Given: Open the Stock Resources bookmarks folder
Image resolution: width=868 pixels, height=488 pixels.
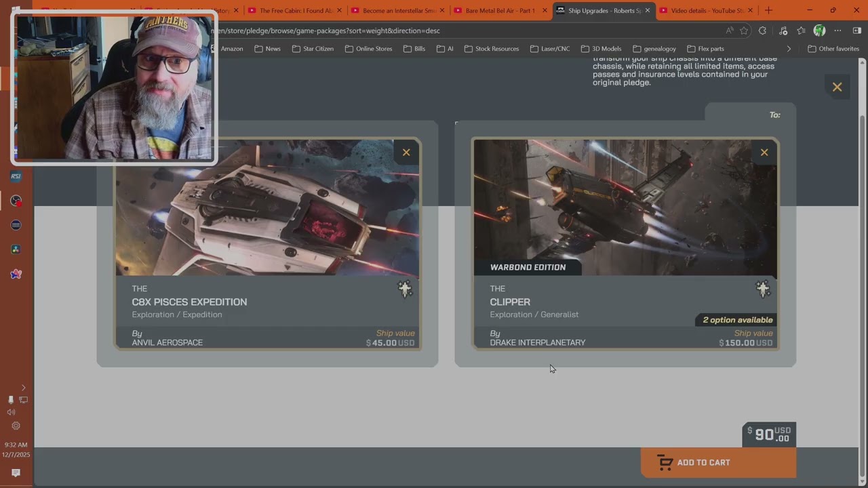Looking at the screenshot, I should [x=492, y=49].
